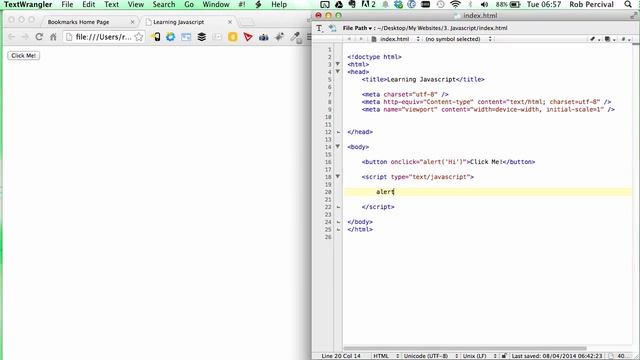Click the yellow square extension icon
This screenshot has height=360, width=640.
point(232,37)
